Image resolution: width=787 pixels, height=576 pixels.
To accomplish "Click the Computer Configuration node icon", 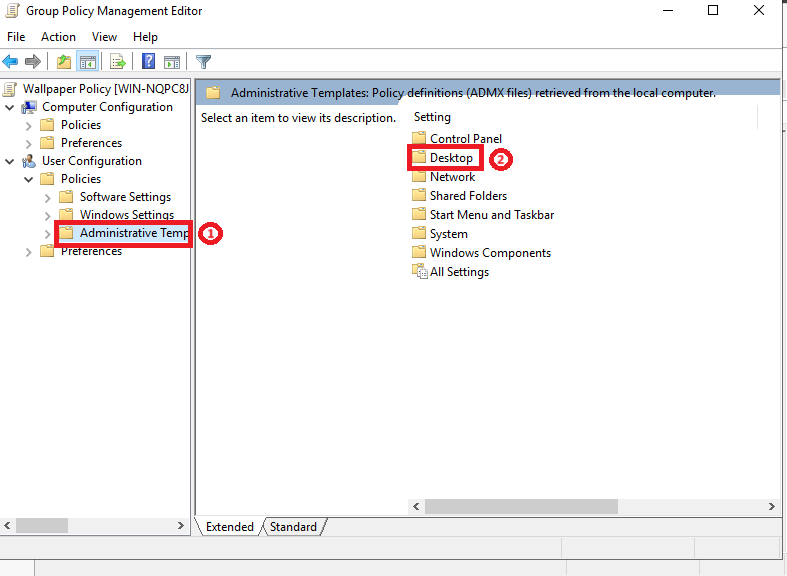I will (29, 107).
